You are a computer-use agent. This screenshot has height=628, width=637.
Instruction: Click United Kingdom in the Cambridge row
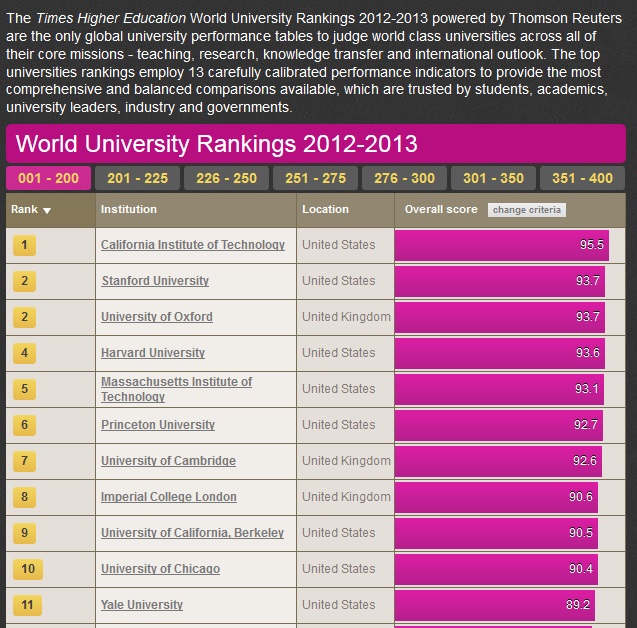(346, 461)
